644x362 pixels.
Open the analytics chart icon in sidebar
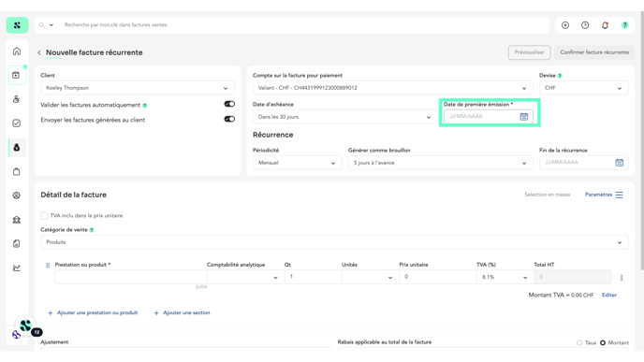(17, 268)
